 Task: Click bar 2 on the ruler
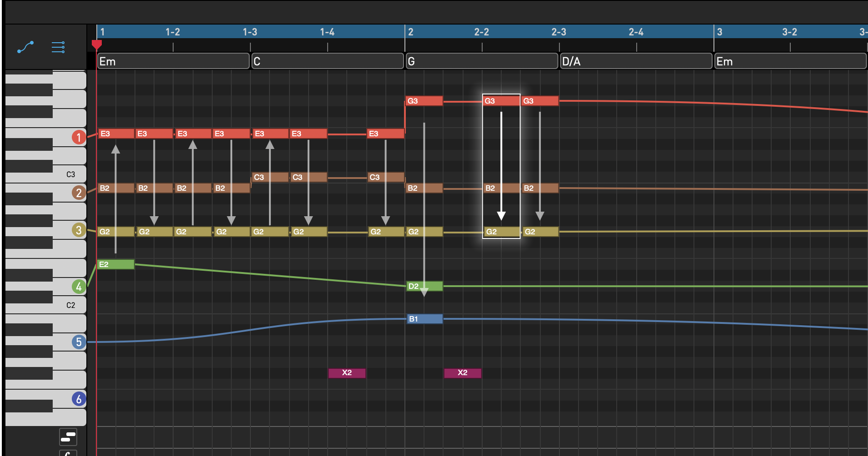tap(411, 32)
